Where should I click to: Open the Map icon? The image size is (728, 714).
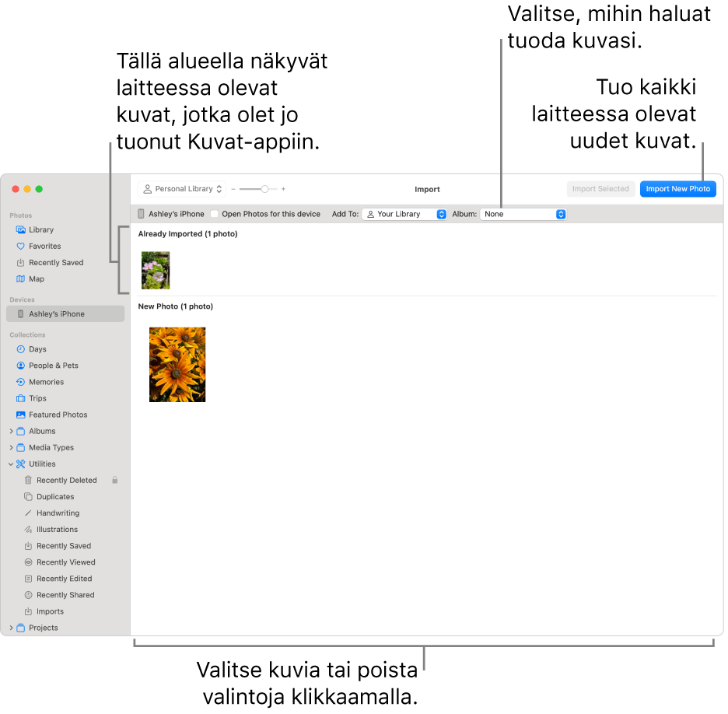[20, 280]
